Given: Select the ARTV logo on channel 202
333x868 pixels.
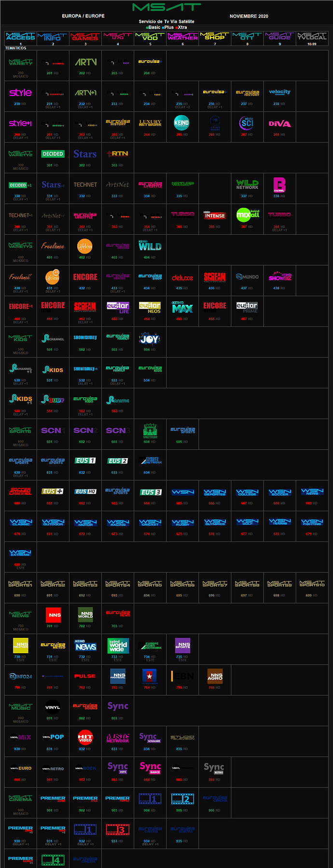Looking at the screenshot, I should (85, 62).
